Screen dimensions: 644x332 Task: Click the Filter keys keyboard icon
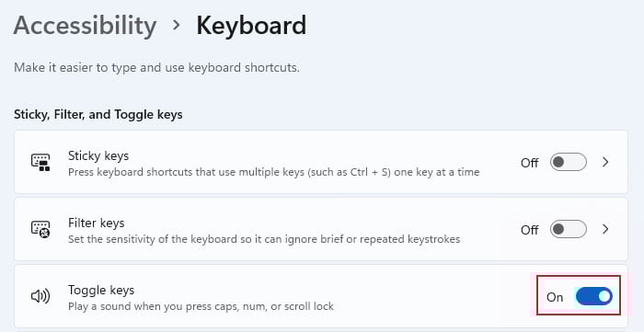[x=40, y=229]
